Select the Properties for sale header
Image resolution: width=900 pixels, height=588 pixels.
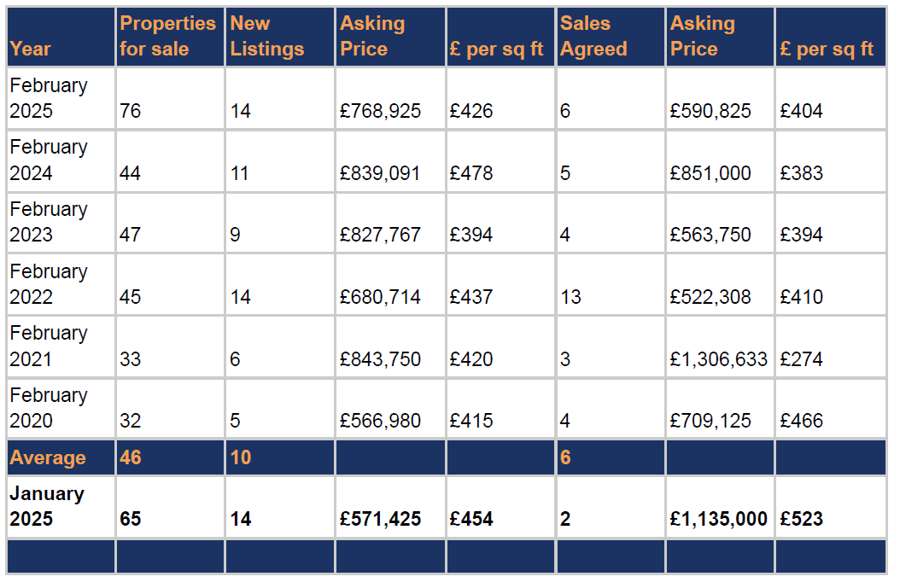coord(168,37)
